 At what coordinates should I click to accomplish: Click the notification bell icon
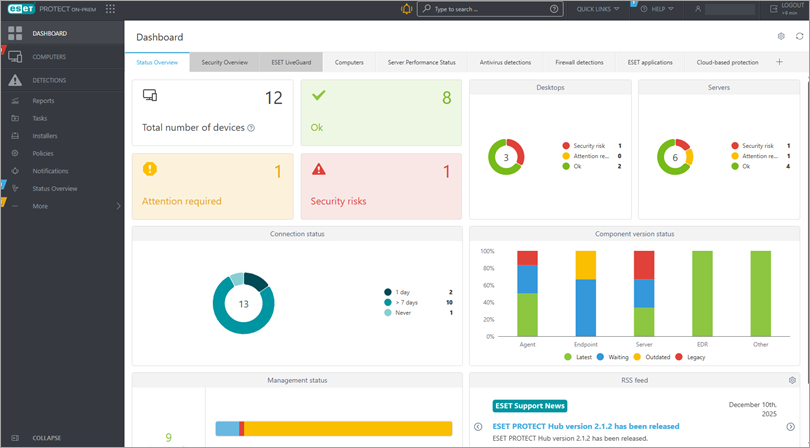coord(406,9)
